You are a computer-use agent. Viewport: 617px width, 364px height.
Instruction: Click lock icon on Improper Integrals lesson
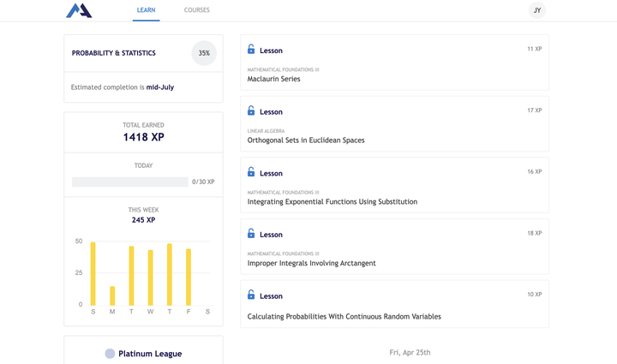click(251, 234)
